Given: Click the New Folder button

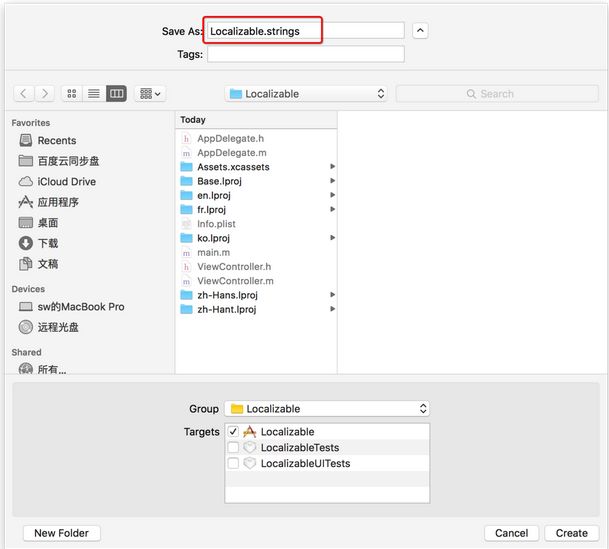Looking at the screenshot, I should click(61, 533).
